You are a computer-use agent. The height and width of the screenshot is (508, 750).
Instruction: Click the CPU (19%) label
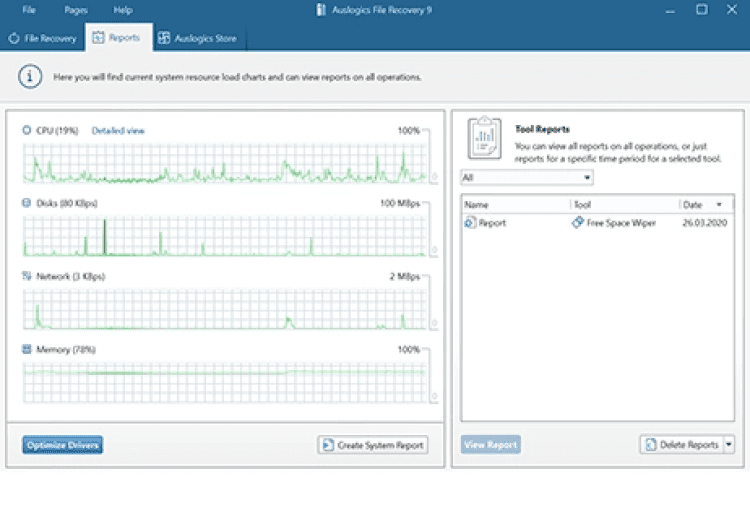tap(57, 131)
